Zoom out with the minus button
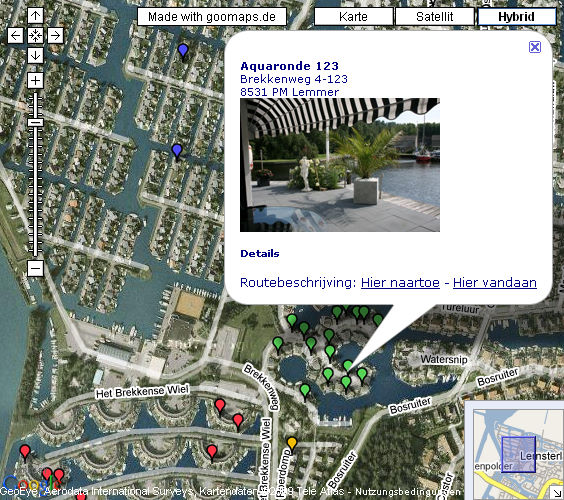 (x=35, y=268)
